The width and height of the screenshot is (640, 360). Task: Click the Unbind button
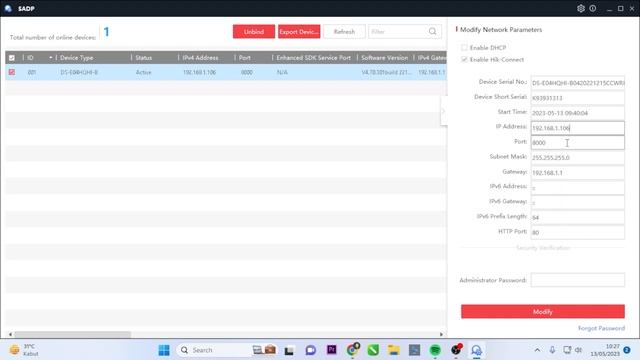(254, 31)
